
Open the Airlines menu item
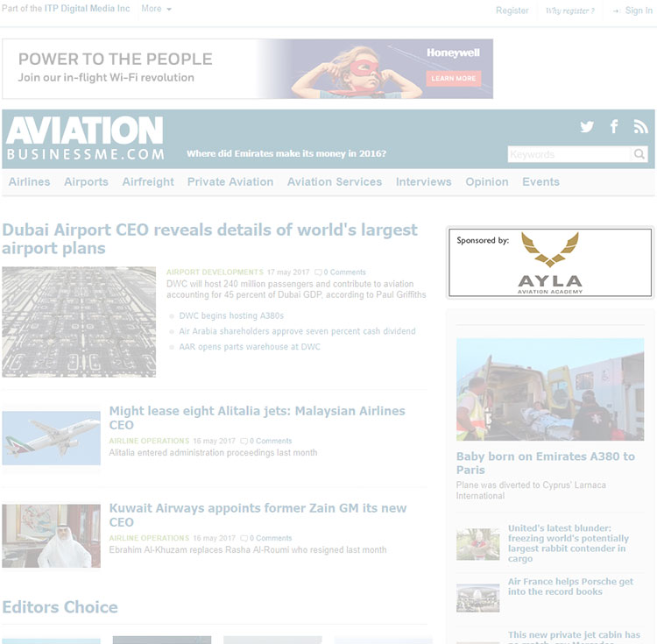(x=29, y=182)
